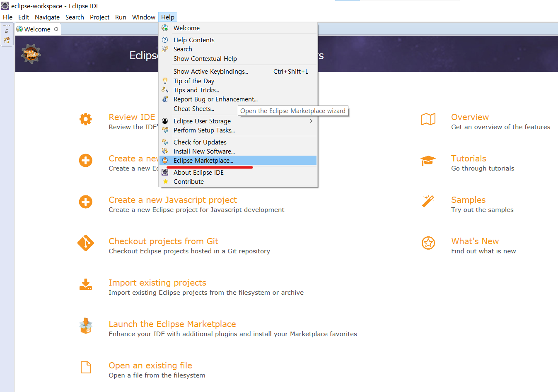Click the Marketplace box icon on Welcome page
This screenshot has height=392, width=558.
(86, 326)
